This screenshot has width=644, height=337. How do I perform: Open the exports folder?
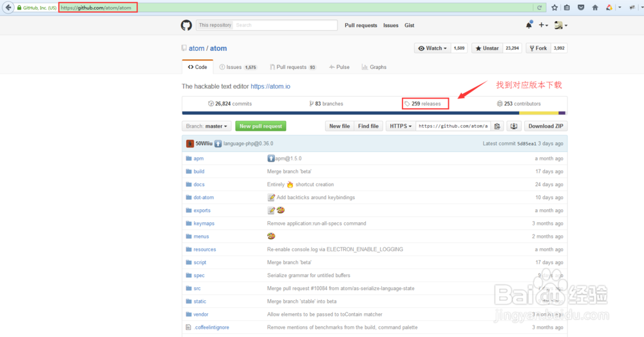202,211
